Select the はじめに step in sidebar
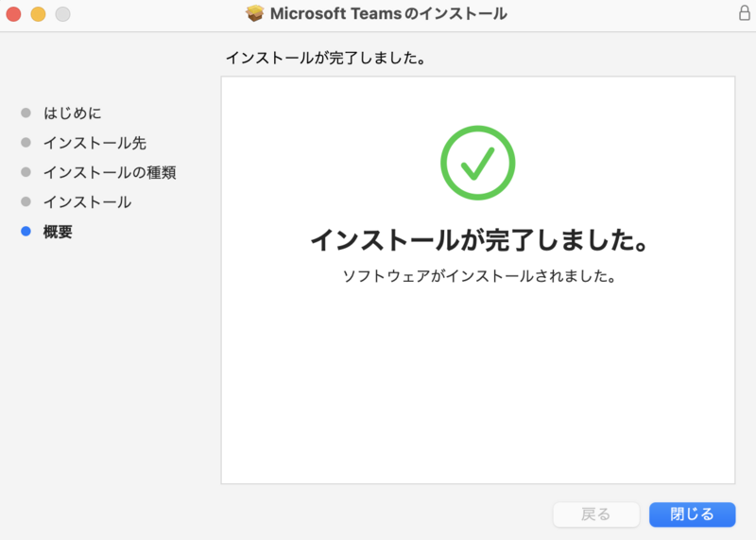This screenshot has width=756, height=540. pos(72,113)
